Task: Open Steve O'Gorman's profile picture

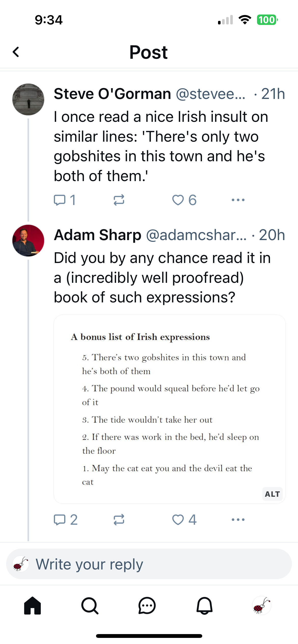Action: tap(28, 99)
